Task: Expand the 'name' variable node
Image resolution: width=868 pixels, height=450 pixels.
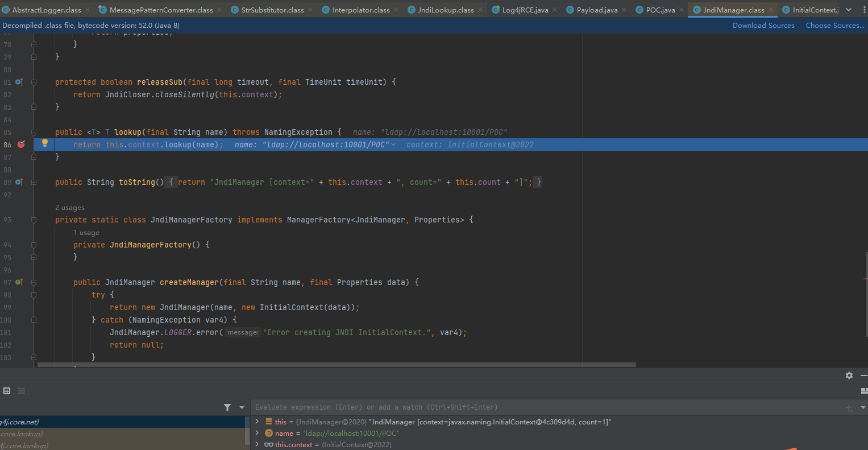Action: point(258,433)
